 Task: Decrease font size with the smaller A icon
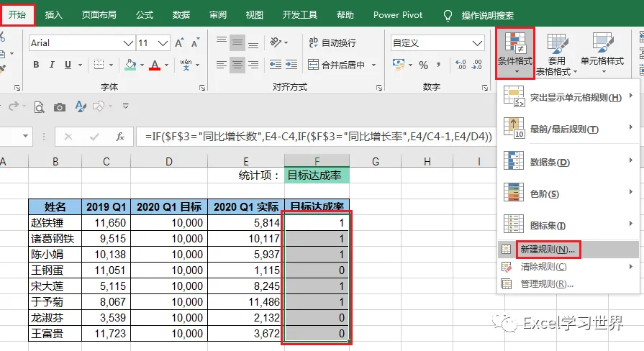click(195, 42)
